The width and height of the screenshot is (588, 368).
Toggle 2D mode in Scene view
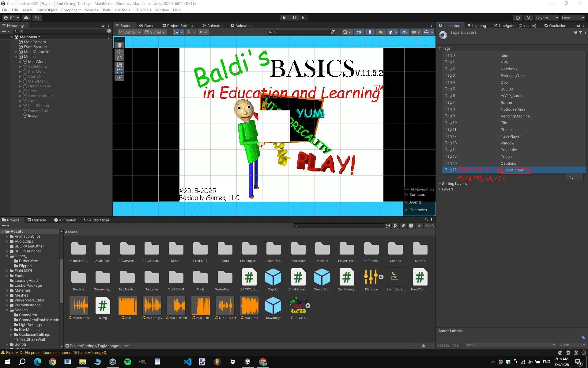pos(359,32)
